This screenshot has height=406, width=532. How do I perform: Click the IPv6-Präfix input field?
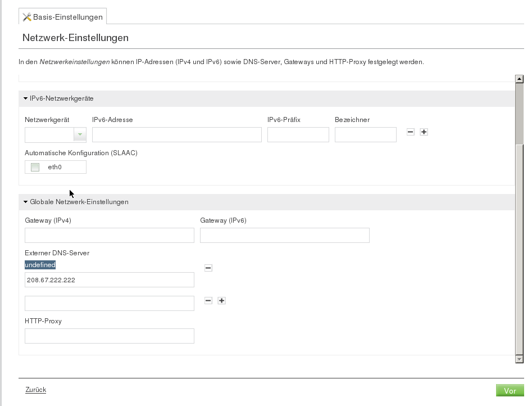(x=298, y=134)
